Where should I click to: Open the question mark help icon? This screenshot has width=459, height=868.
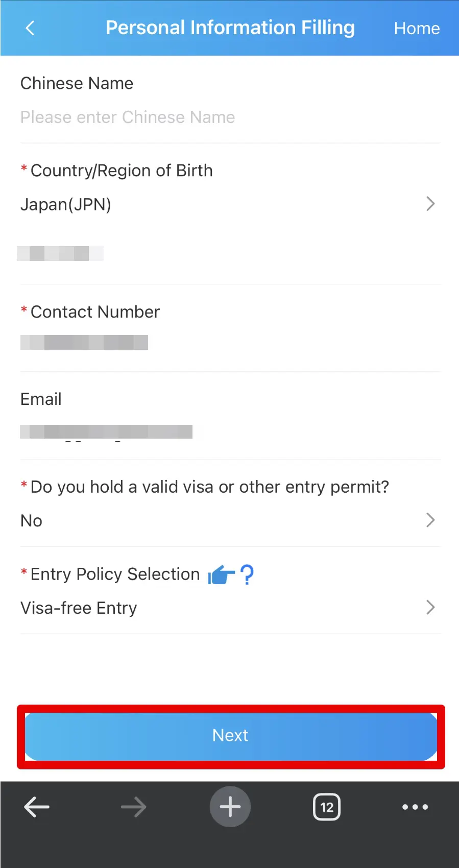[x=247, y=575]
